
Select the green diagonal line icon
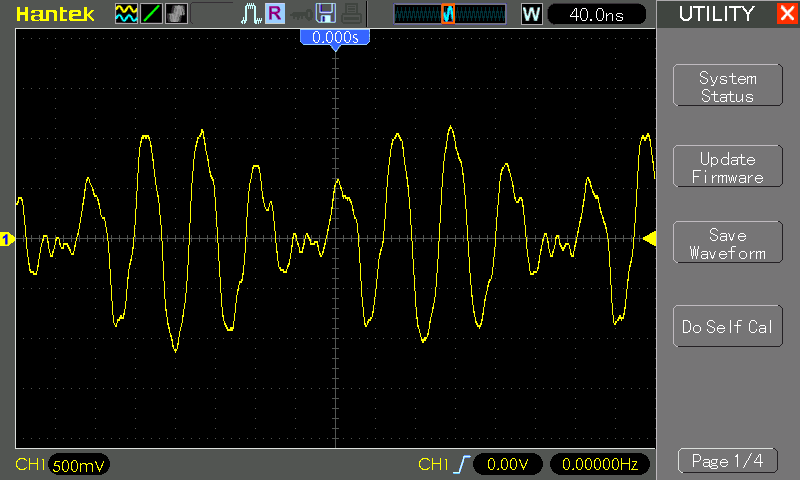(x=152, y=14)
